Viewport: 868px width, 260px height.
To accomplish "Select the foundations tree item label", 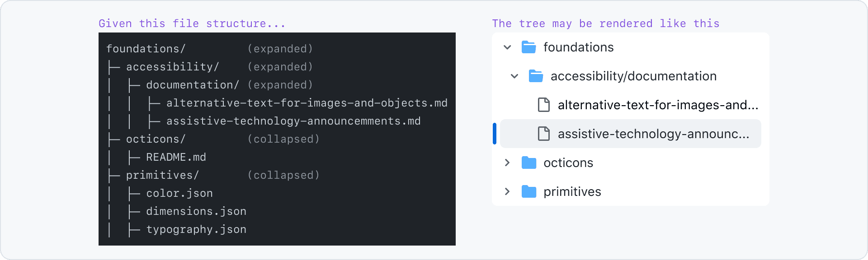I will pyautogui.click(x=578, y=47).
